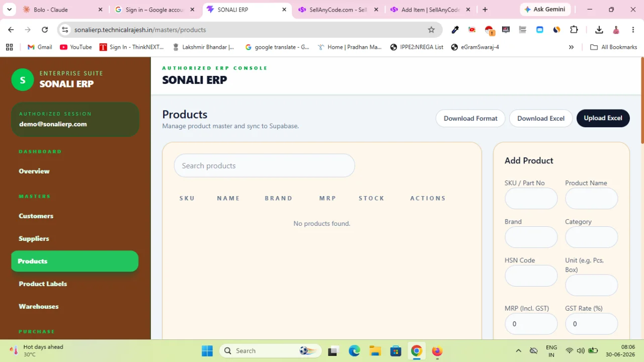
Task: Open Product Labels in the sidebar
Action: (x=43, y=284)
